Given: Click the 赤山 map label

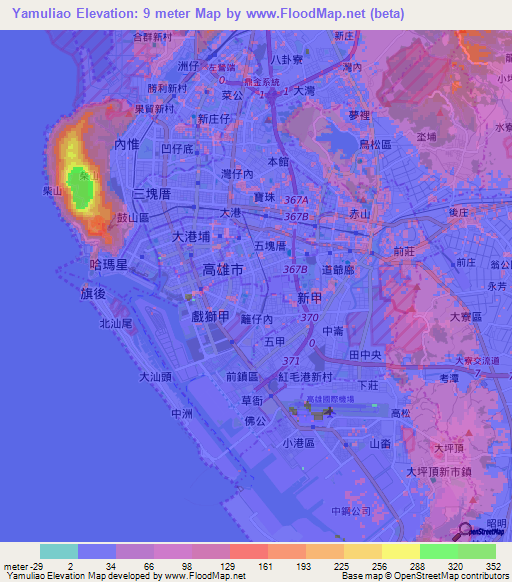Looking at the screenshot, I should (x=359, y=213).
